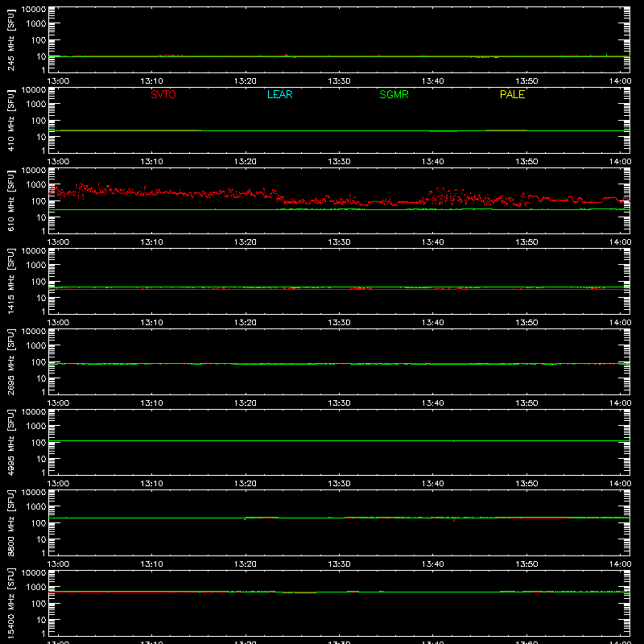This screenshot has width=644, height=644.
Task: Click the 1000 tick of the 4995 MHz axis
Action: [36, 427]
